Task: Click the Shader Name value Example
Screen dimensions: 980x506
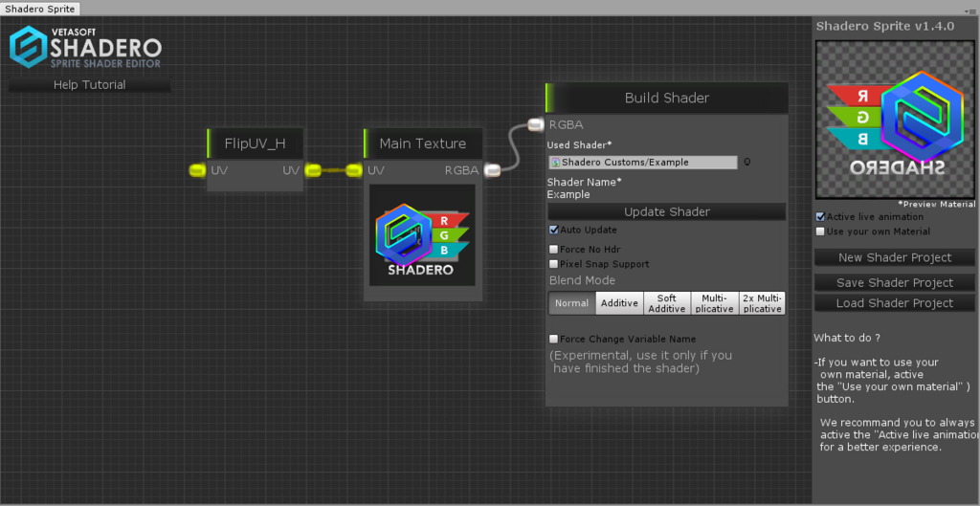Action: point(568,195)
